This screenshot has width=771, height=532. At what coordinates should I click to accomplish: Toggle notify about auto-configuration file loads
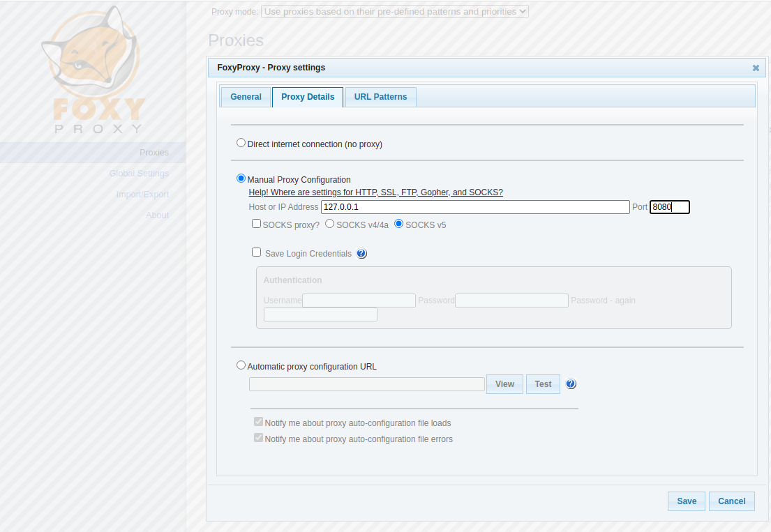[258, 421]
